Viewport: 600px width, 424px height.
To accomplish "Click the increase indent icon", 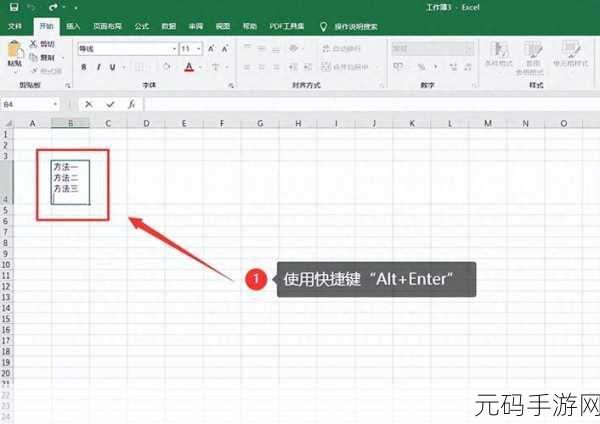I will click(308, 67).
